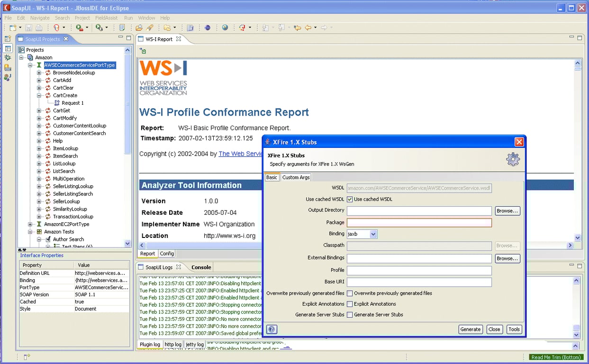Uncheck the Use cached WSDL checkbox
The width and height of the screenshot is (589, 364).
(350, 200)
